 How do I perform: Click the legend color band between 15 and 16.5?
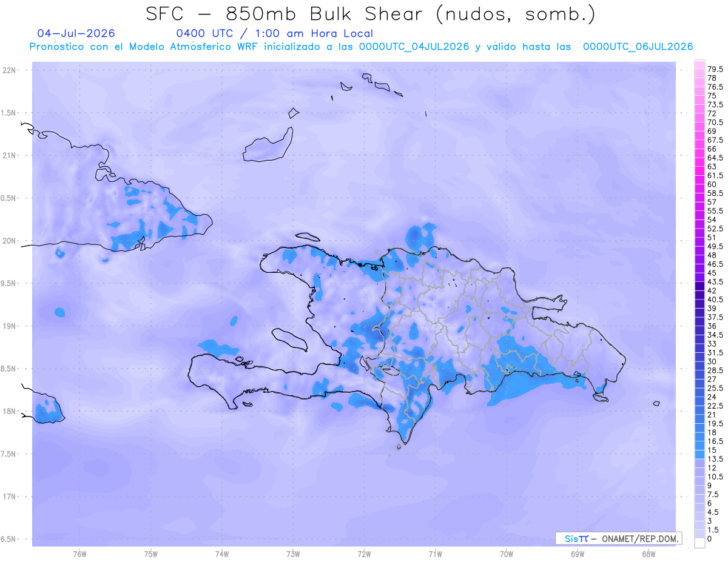(x=699, y=446)
